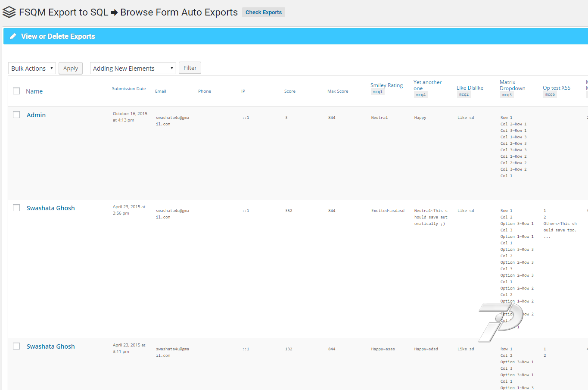This screenshot has height=390, width=588.
Task: Click the Smiley Rating column header
Action: (x=386, y=85)
